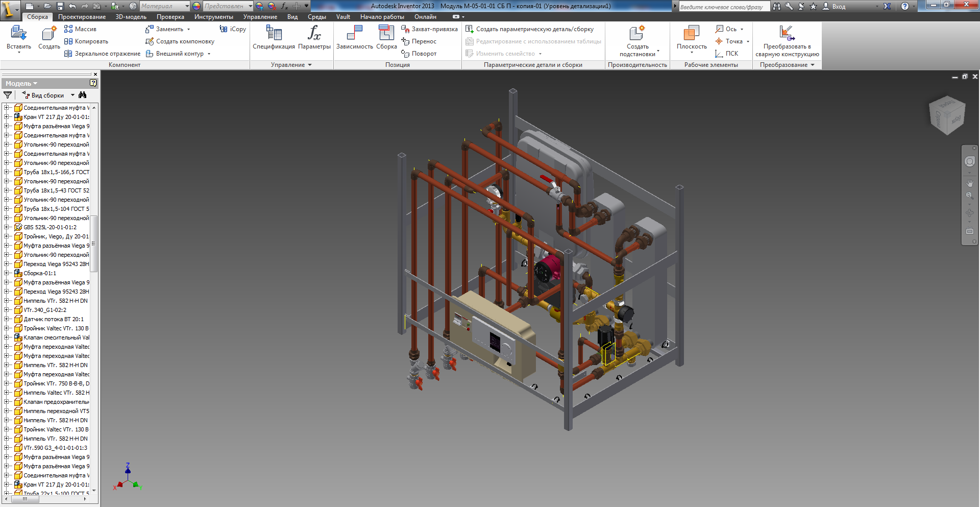The height and width of the screenshot is (507, 980).
Task: Click the filter funnel icon in browser
Action: [x=8, y=95]
